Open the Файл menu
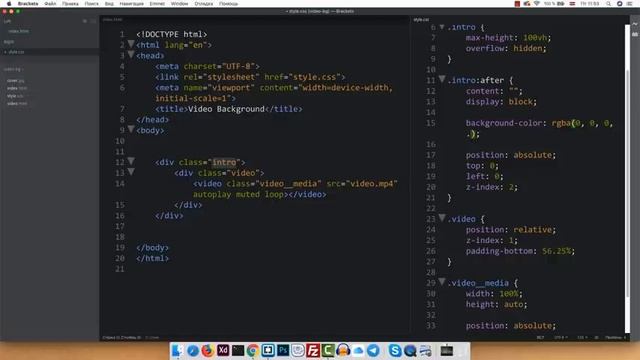The width and height of the screenshot is (640, 360). click(x=50, y=4)
